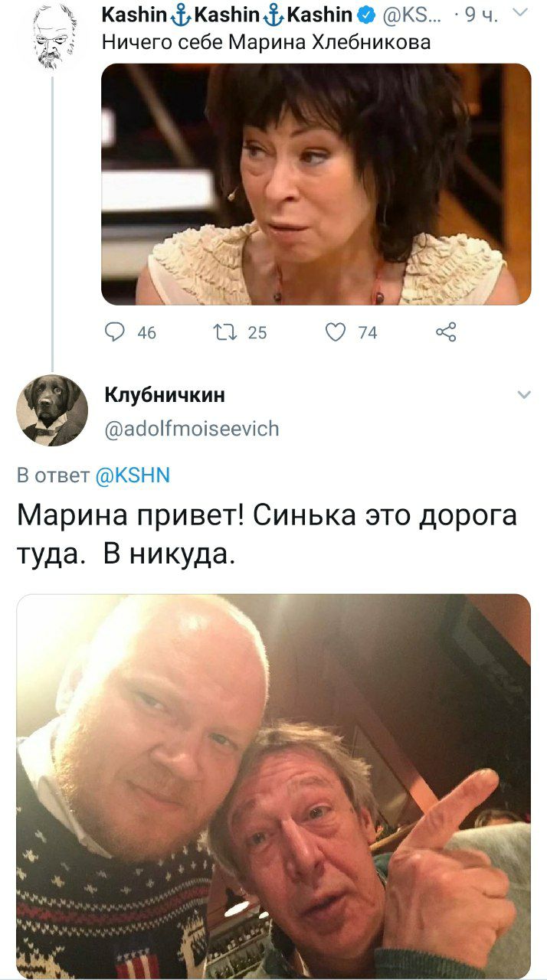Open Kashin display name in header

pyautogui.click(x=228, y=14)
